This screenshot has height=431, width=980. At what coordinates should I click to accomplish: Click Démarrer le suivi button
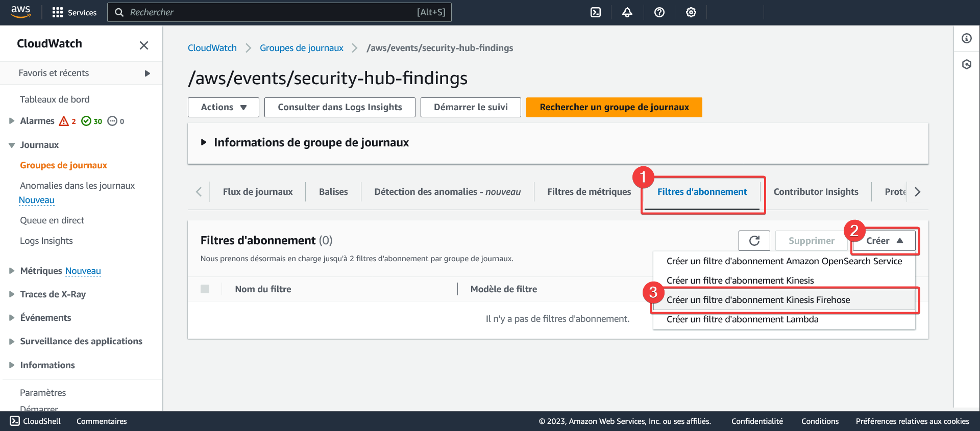pyautogui.click(x=471, y=107)
